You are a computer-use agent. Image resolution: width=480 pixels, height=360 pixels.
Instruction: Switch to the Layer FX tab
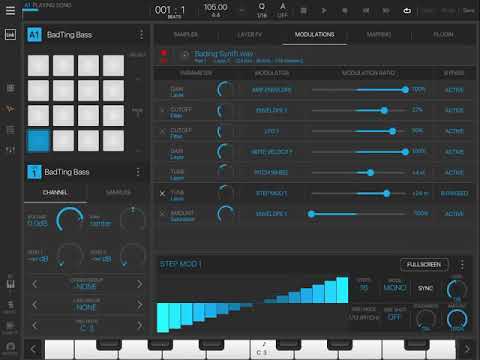click(x=250, y=34)
